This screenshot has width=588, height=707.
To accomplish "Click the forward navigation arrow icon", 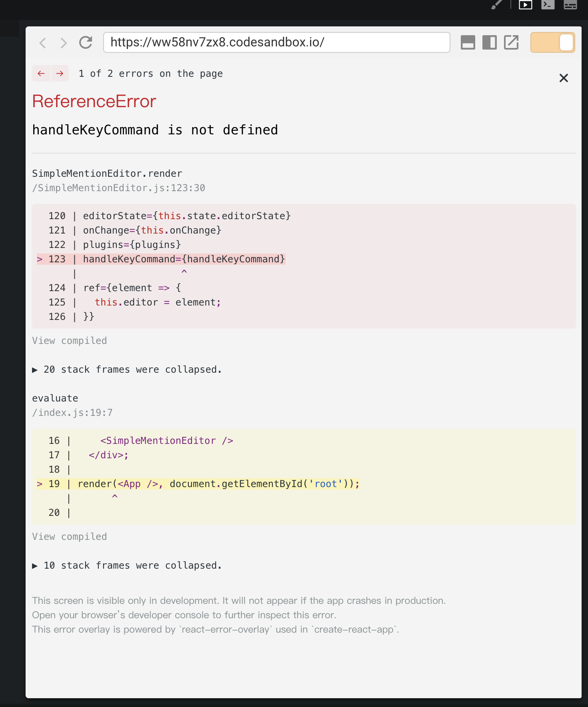I will click(63, 42).
